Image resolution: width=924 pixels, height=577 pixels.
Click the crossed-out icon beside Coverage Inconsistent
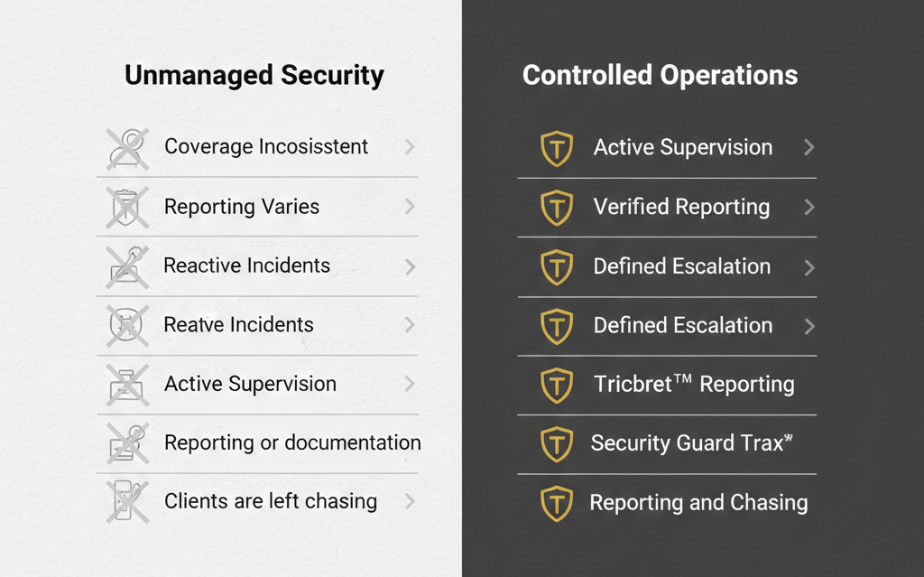127,147
